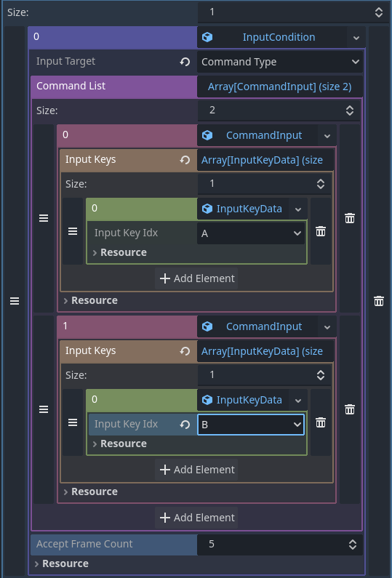
Task: Collapse Input Keys array in CommandInput 1
Action: [265, 351]
